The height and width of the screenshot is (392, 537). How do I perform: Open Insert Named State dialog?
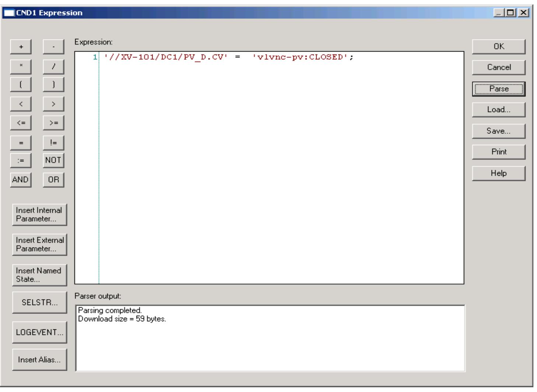39,275
